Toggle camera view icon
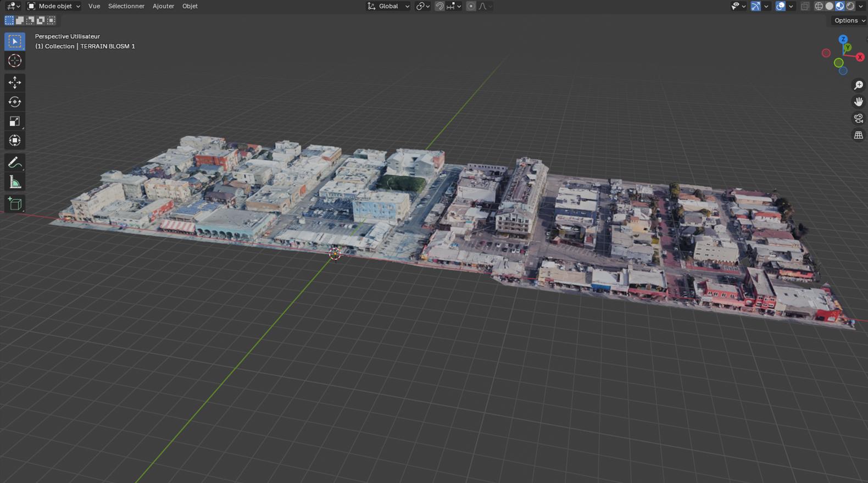Screen dimensions: 868x483 pos(858,118)
